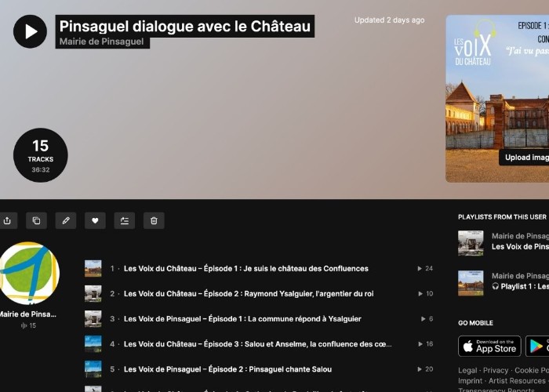Click the add to queue icon
549x392 pixels.
click(125, 220)
